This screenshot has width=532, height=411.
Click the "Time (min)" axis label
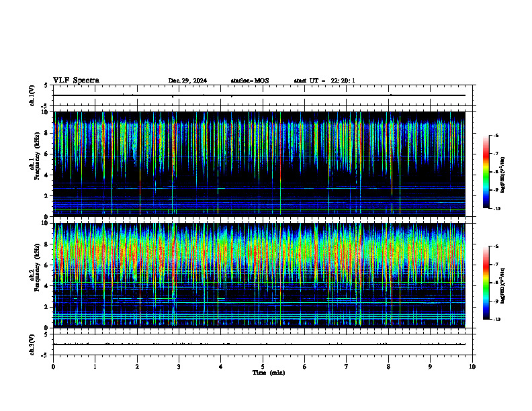click(x=269, y=373)
